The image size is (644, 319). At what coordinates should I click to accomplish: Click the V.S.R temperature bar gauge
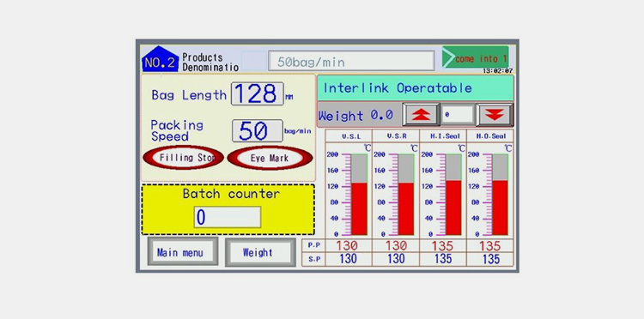pyautogui.click(x=406, y=195)
